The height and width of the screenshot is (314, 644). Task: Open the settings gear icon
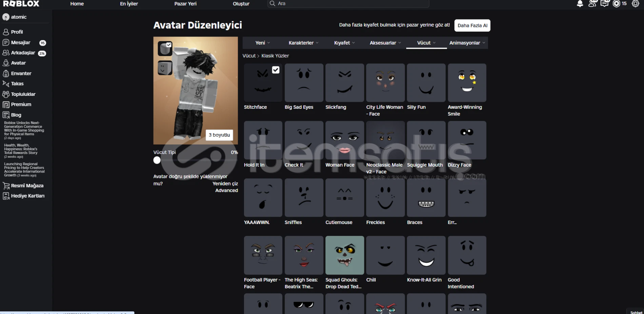[636, 4]
